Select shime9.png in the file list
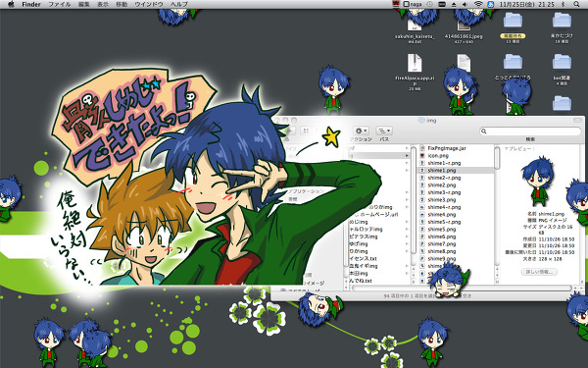This screenshot has height=368, width=588. pos(441,258)
